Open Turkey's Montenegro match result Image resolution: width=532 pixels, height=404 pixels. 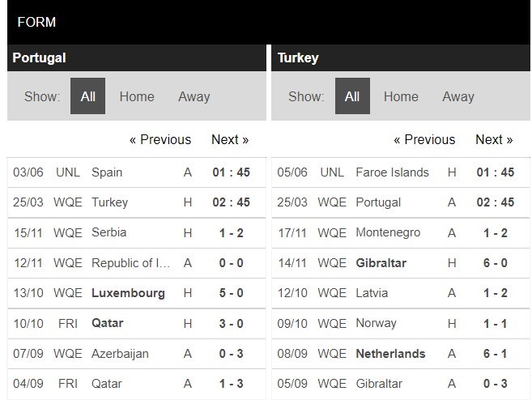click(495, 233)
